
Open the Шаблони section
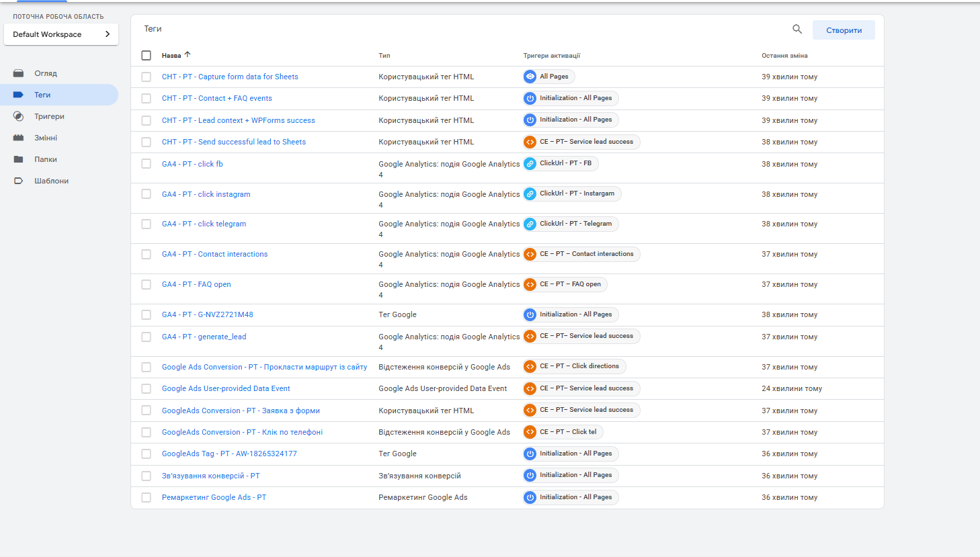[59, 181]
